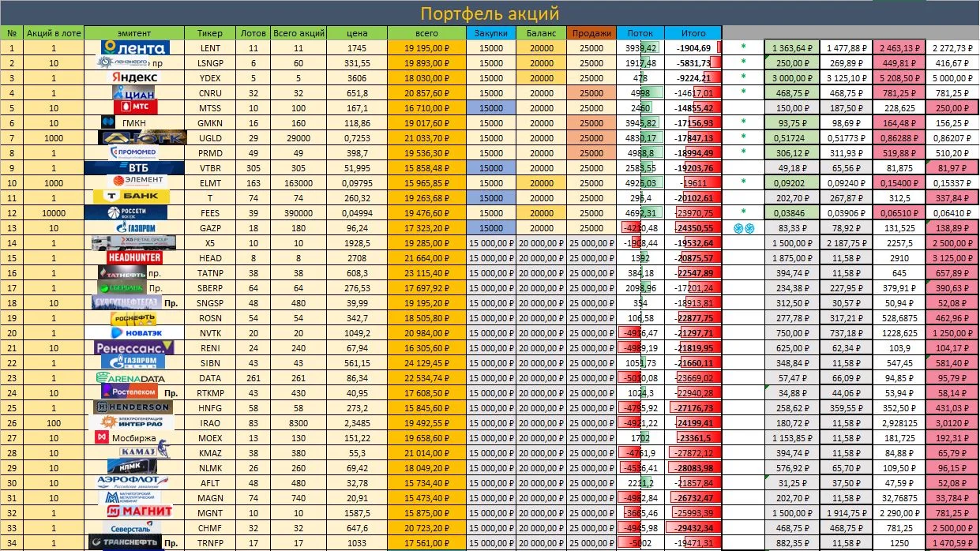
Task: Select the Arenadata logo
Action: 130,377
